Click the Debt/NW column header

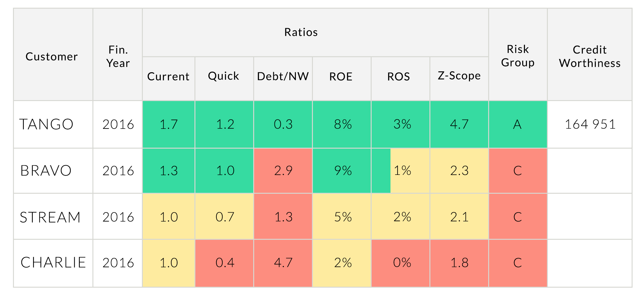tap(283, 76)
